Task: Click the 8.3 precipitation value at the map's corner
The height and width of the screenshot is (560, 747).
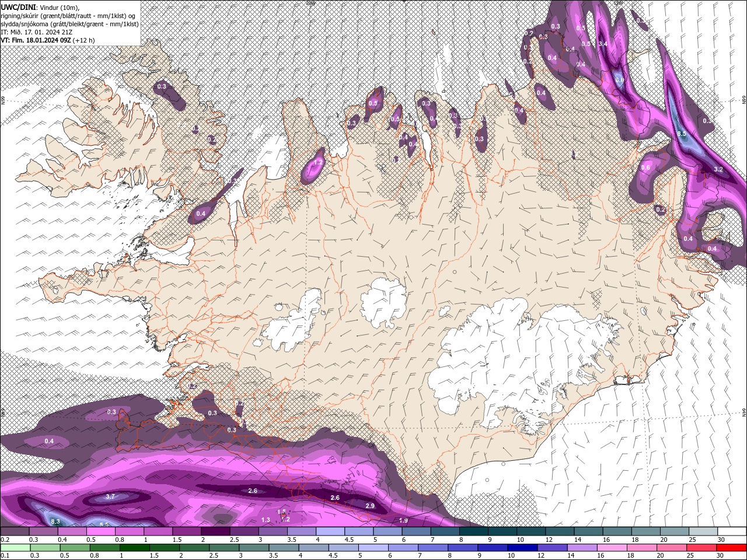Action: (55, 521)
